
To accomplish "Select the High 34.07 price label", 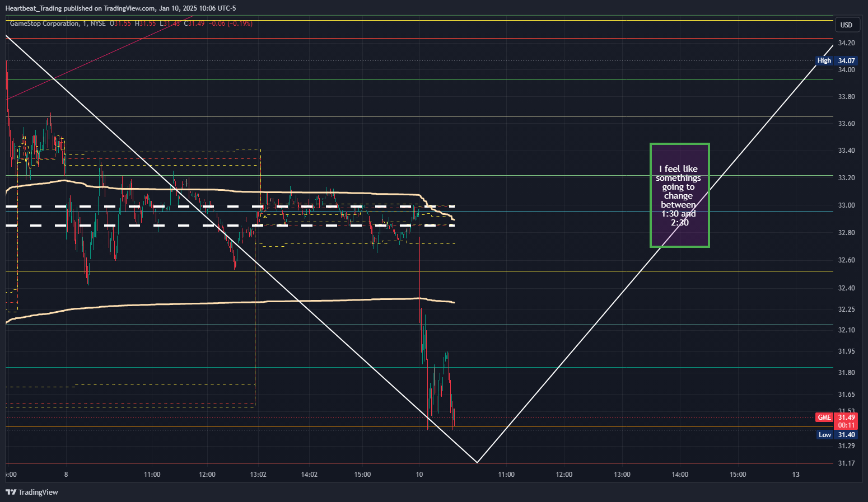I will (836, 60).
